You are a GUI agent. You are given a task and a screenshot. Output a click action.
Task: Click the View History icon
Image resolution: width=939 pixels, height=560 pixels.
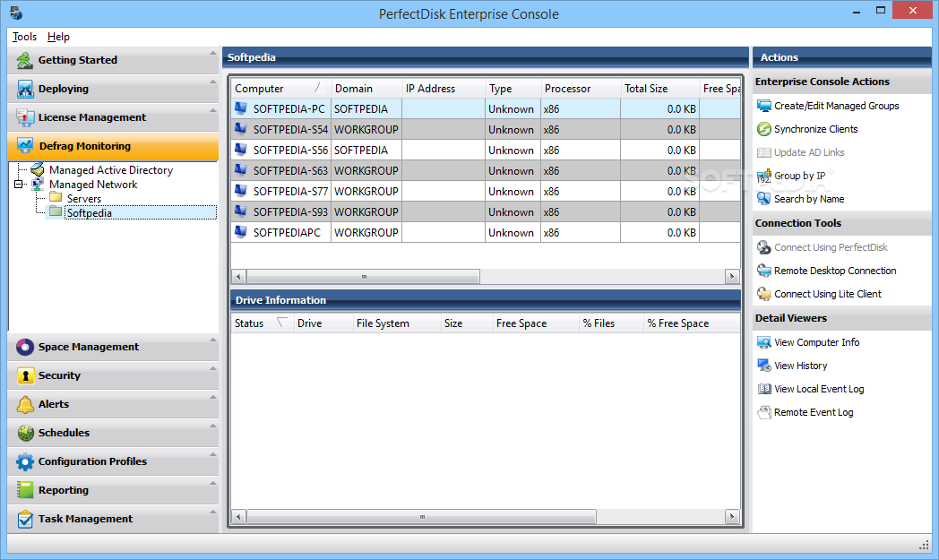point(764,366)
